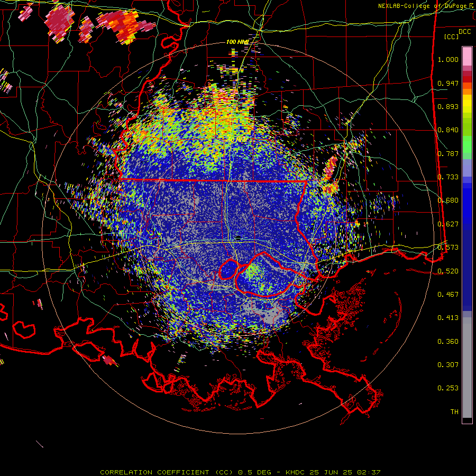This screenshot has width=476, height=476.
Task: Click the 0.360 legend value
Action: (448, 342)
